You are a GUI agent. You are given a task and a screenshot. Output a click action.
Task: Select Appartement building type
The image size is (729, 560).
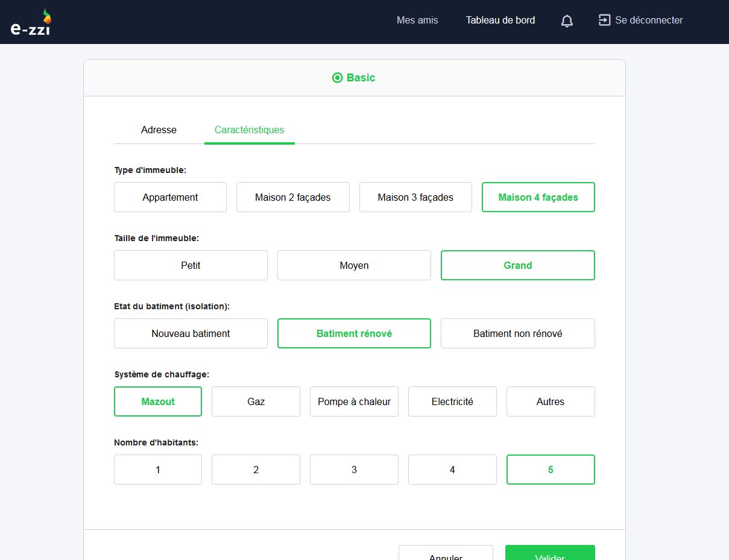click(x=170, y=197)
